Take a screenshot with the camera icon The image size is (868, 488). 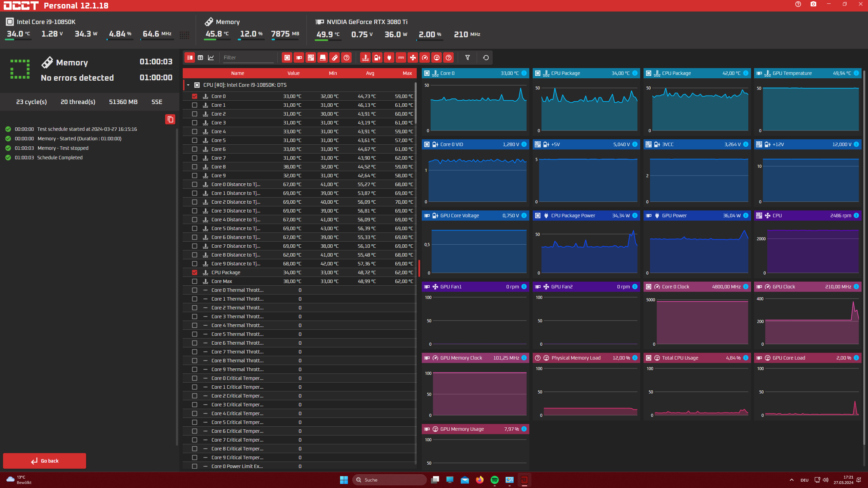813,4
